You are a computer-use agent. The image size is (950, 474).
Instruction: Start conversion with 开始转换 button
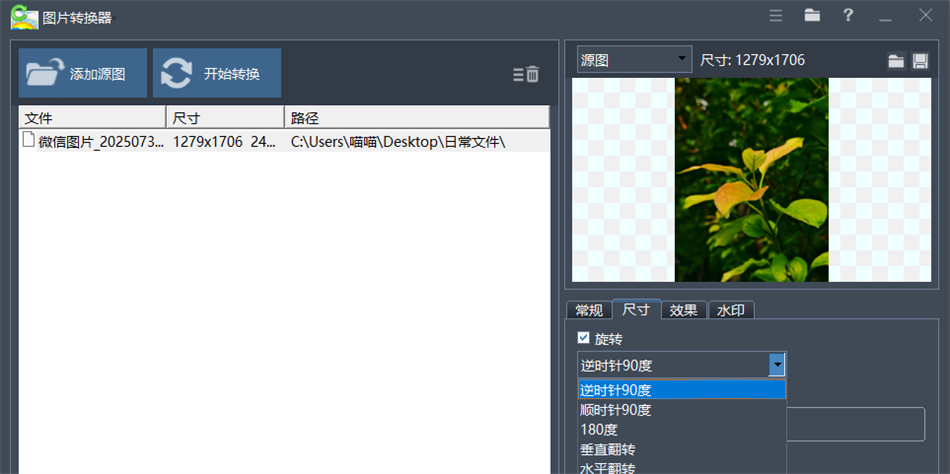pos(217,73)
